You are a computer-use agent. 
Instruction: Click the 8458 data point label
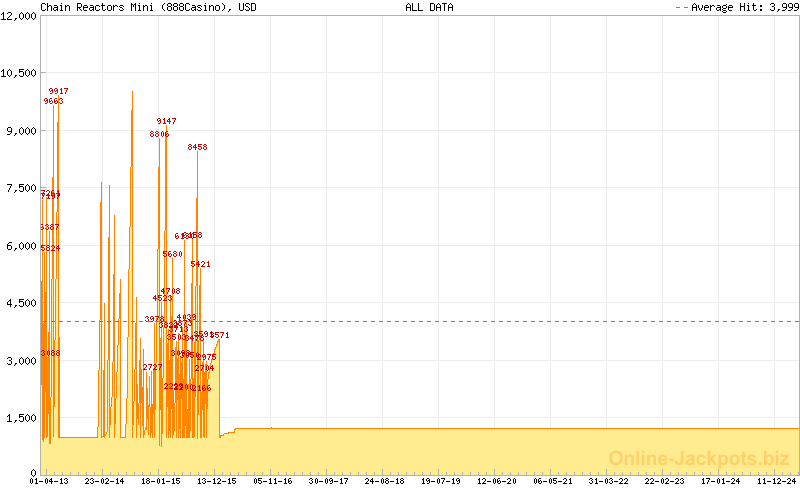point(197,147)
